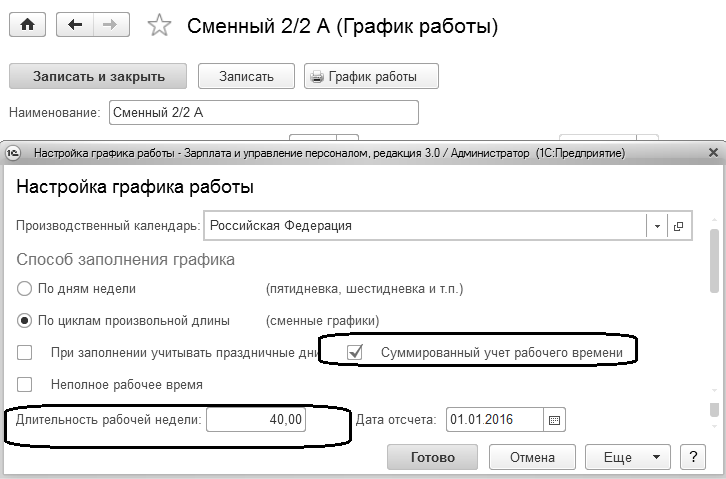Click the heading Способ заполнения графика
Viewport: 726px width, 479px height.
point(125,260)
